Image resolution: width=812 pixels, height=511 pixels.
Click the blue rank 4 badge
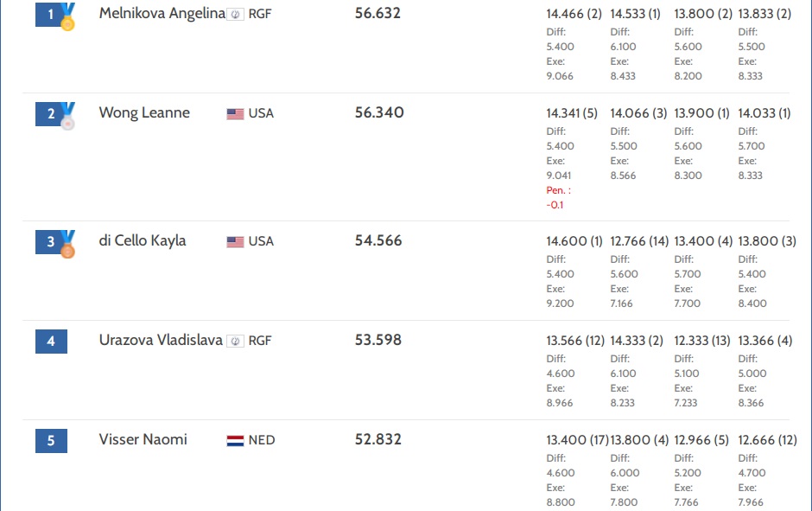click(51, 341)
